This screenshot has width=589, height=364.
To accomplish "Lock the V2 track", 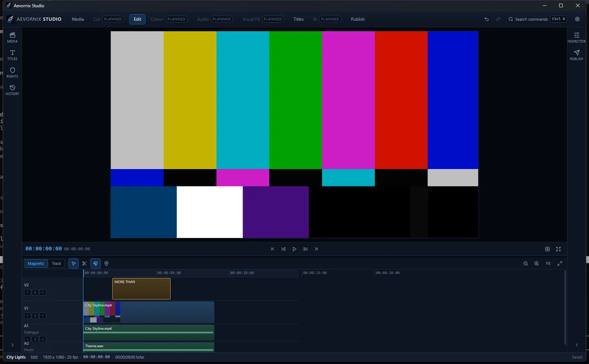I will pos(43,292).
